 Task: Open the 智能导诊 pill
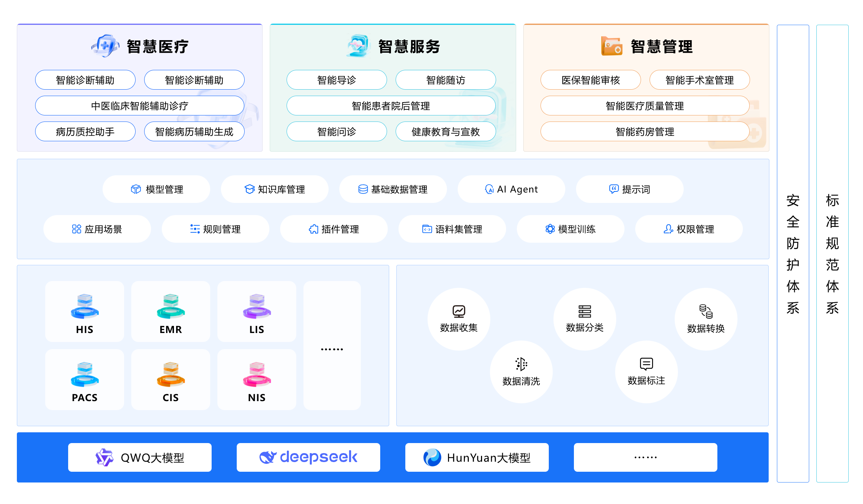click(x=337, y=80)
